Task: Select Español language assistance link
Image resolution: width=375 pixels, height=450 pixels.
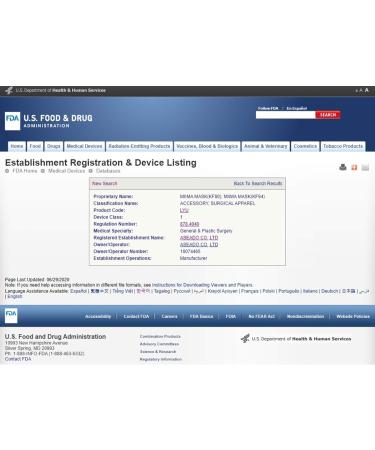Action: [78, 291]
